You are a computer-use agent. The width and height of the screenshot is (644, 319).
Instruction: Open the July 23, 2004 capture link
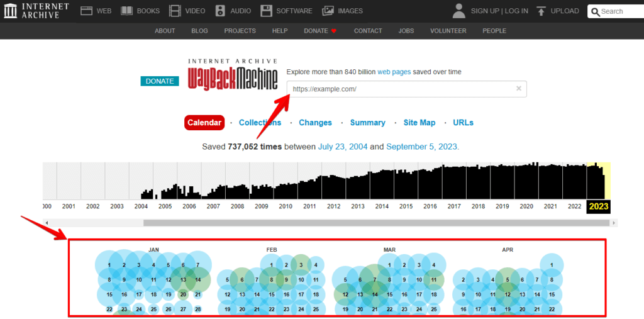point(343,147)
